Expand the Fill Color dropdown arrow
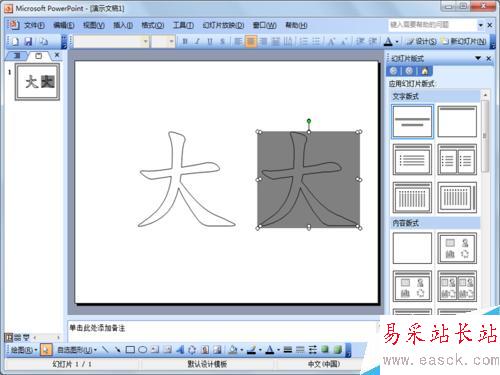 coord(241,350)
